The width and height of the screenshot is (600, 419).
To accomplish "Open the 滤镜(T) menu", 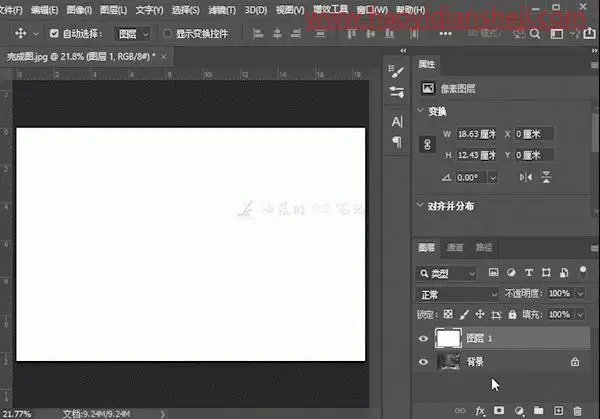I will click(x=222, y=10).
